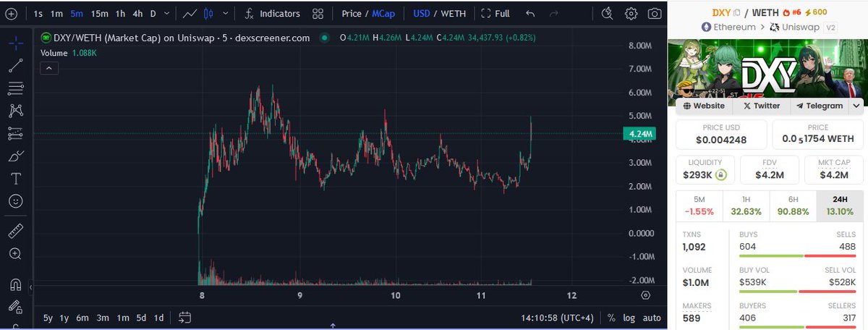This screenshot has height=330, width=868.
Task: Take a chart snapshot with camera icon
Action: pos(654,13)
